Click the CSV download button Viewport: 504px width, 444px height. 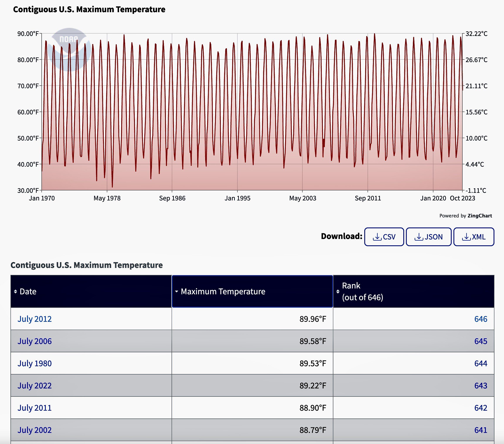(384, 237)
